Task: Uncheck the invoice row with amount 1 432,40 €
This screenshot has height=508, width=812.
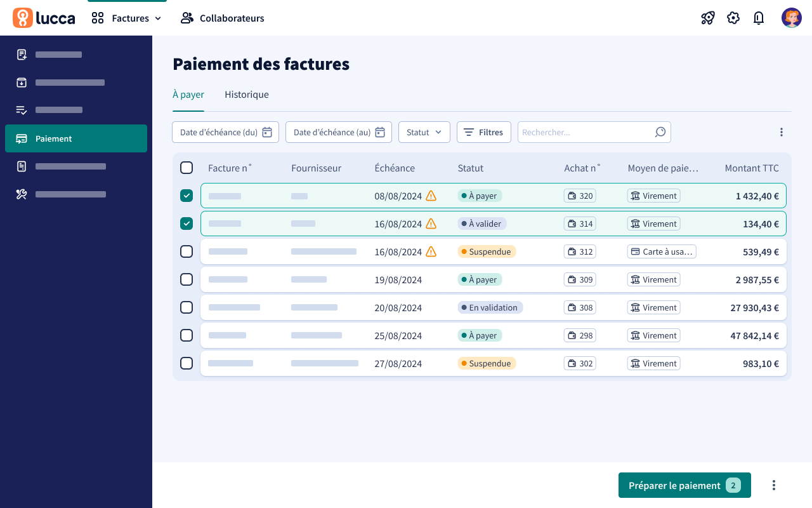Action: (x=187, y=196)
